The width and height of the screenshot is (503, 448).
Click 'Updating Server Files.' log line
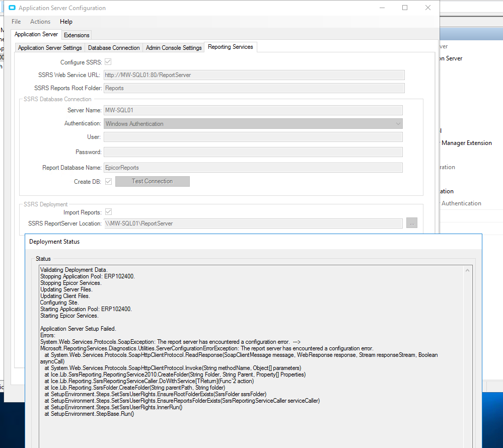(66, 289)
